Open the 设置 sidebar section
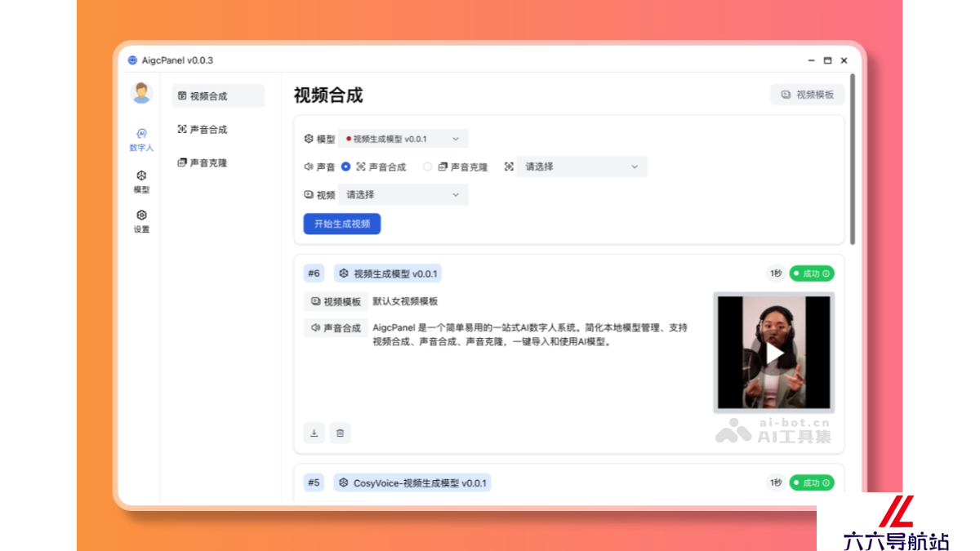Image resolution: width=980 pixels, height=551 pixels. click(x=141, y=221)
